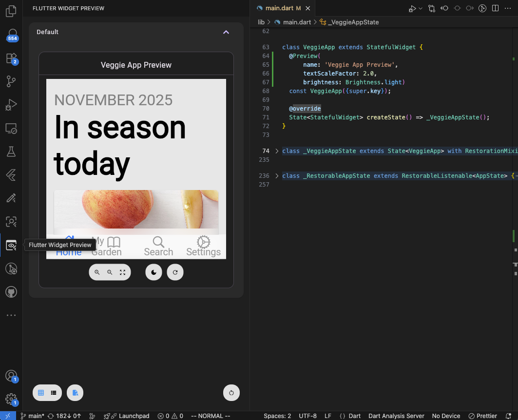Open the Flutter Widget Preview sidebar icon
The width and height of the screenshot is (518, 420).
pos(11,245)
